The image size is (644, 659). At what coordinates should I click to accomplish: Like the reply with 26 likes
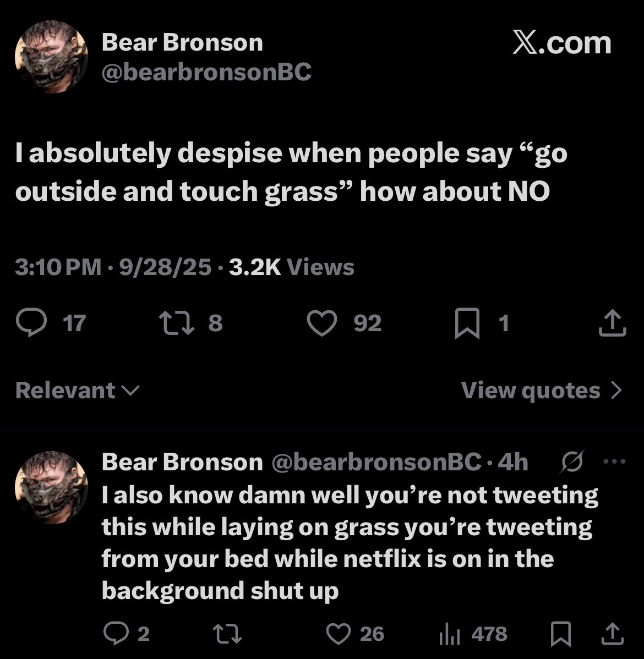(339, 634)
